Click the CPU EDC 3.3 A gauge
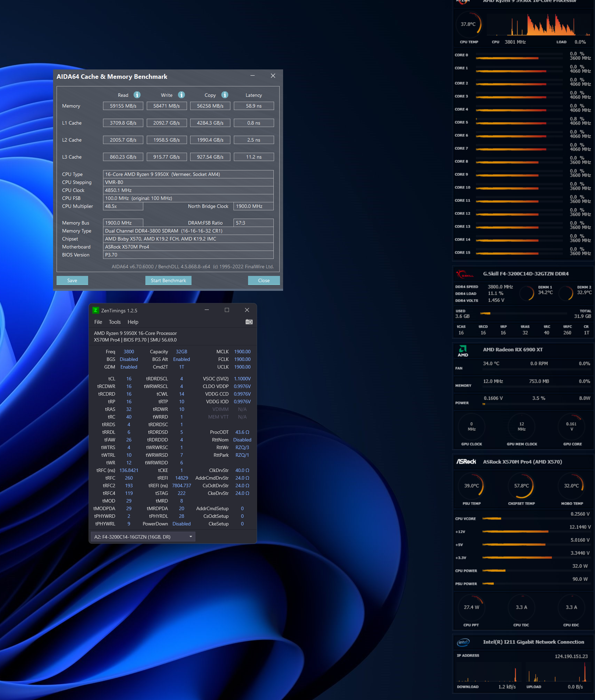Screen dimensions: 595x700 [x=571, y=607]
